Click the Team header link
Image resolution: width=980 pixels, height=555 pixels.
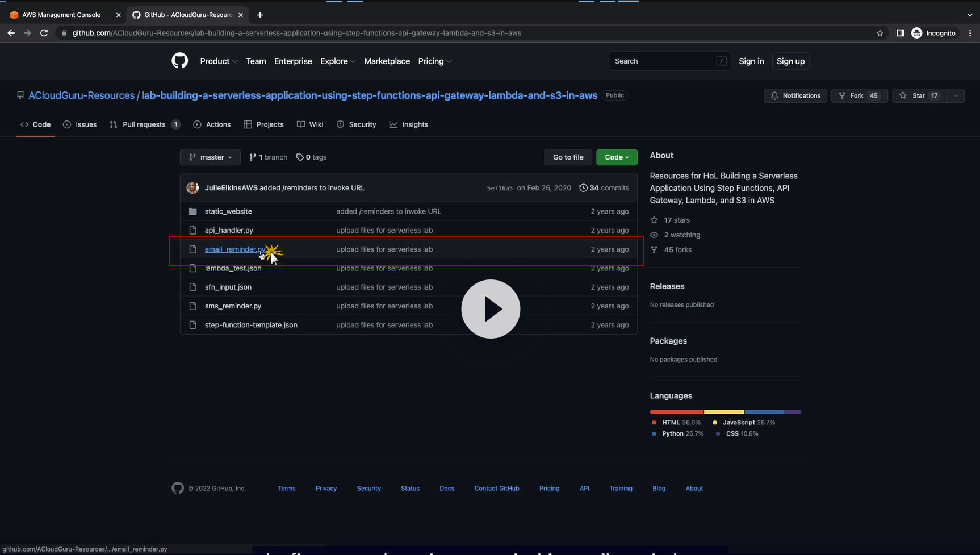[256, 61]
